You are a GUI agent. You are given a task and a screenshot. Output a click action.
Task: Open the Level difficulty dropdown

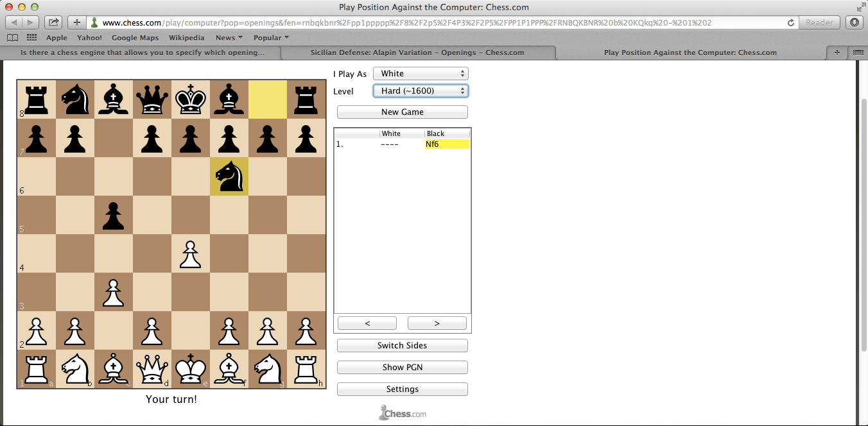[421, 90]
